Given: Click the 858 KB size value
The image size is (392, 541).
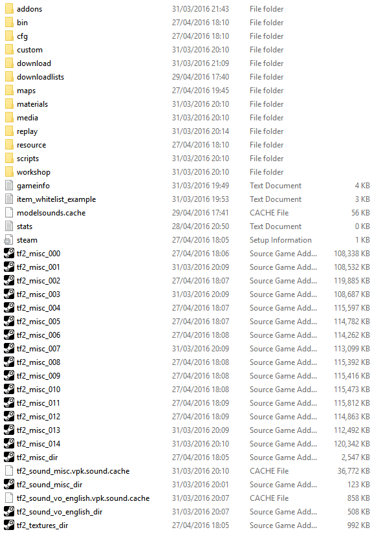Looking at the screenshot, I should [358, 498].
